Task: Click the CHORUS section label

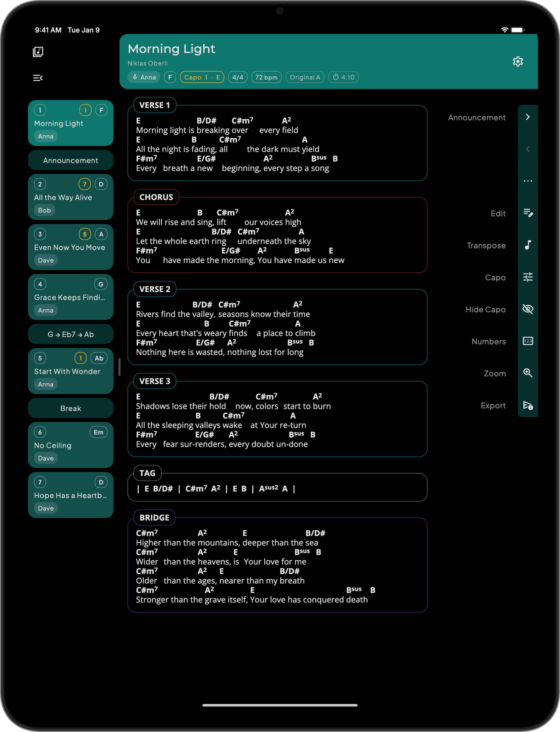Action: (x=156, y=197)
